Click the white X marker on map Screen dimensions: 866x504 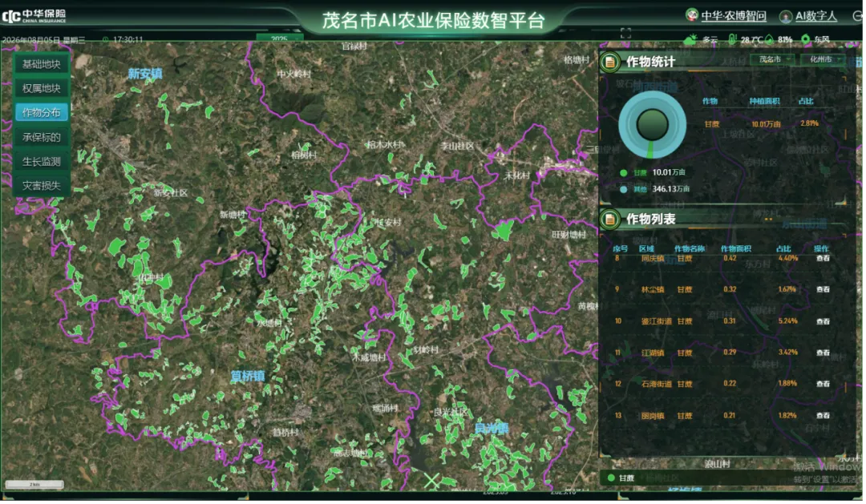click(x=432, y=481)
